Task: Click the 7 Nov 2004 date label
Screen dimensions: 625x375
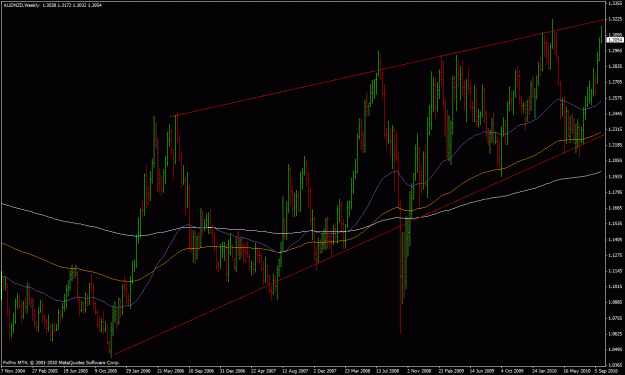Action: pyautogui.click(x=13, y=371)
